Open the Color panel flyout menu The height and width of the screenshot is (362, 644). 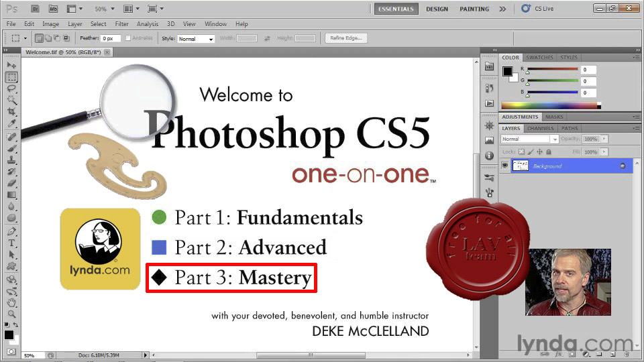pos(636,58)
